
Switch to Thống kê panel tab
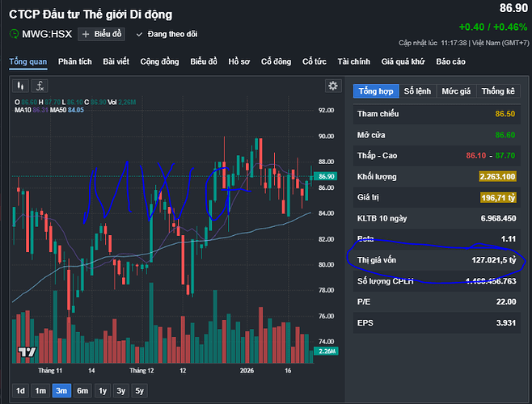498,91
